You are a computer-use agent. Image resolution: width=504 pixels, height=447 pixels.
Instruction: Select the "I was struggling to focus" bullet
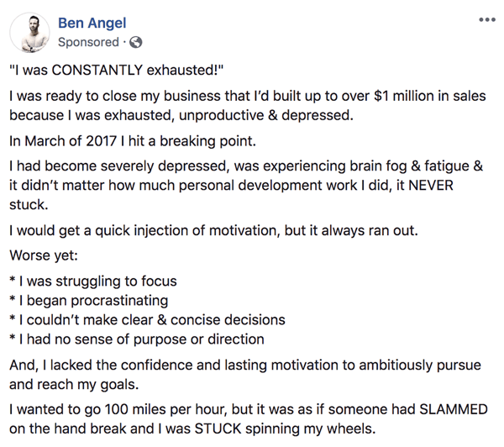[93, 281]
